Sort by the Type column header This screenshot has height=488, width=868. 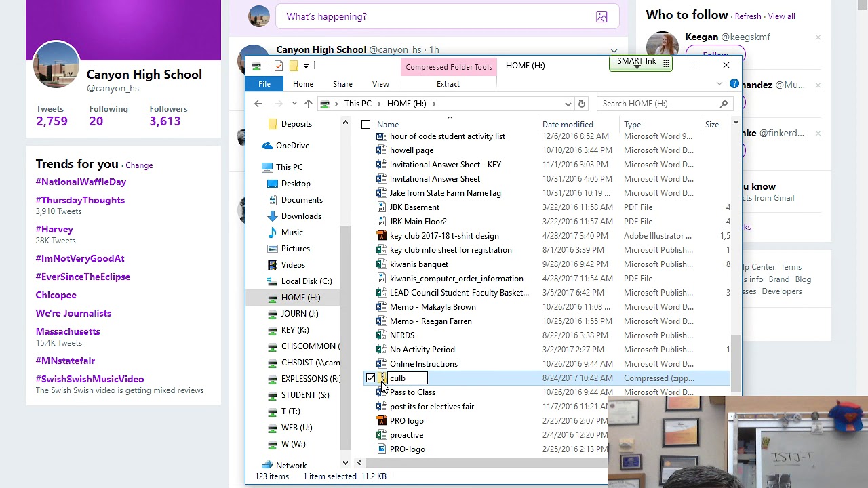pos(633,125)
